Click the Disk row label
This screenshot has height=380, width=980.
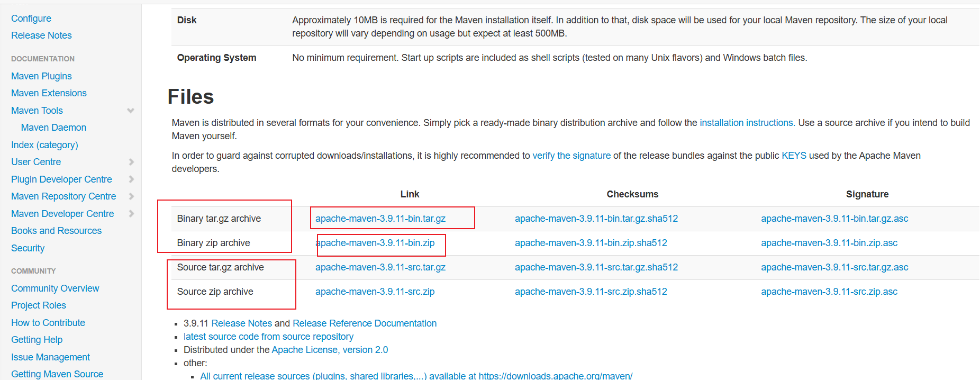(187, 20)
